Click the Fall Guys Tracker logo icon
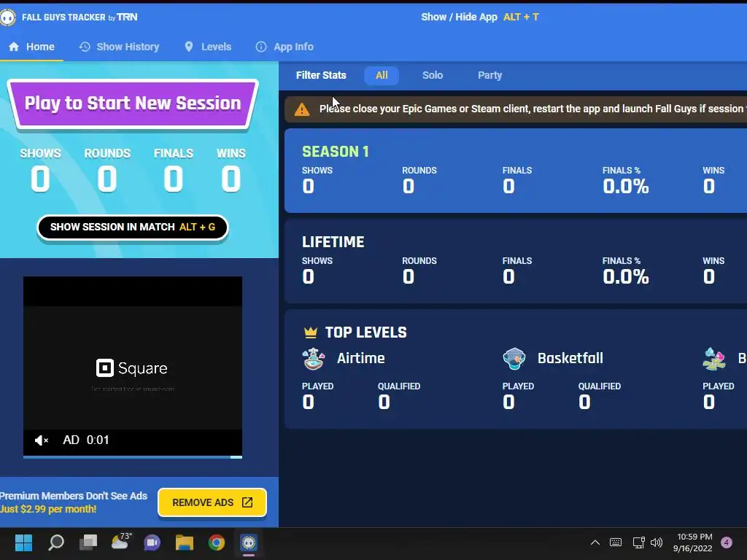747x560 pixels. (x=7, y=17)
